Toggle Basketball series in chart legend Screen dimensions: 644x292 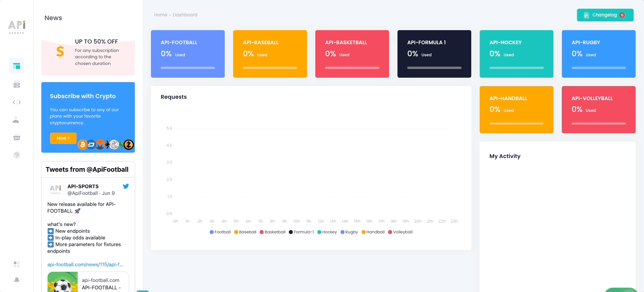click(x=273, y=232)
